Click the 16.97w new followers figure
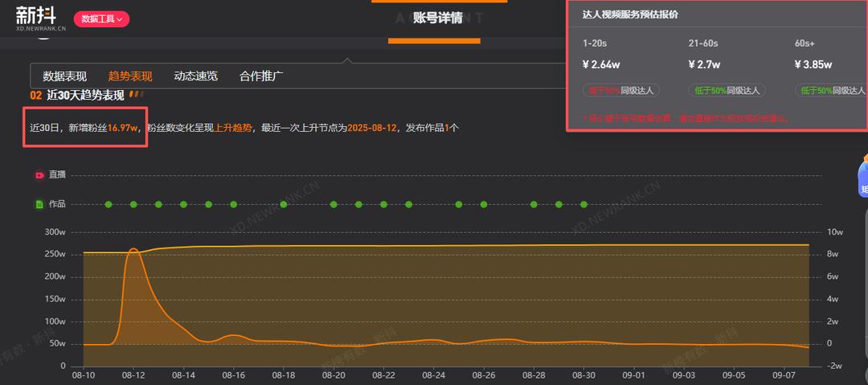 pyautogui.click(x=123, y=128)
